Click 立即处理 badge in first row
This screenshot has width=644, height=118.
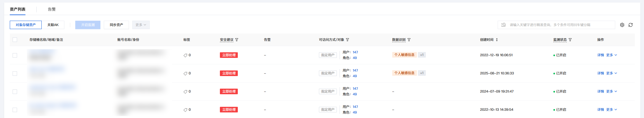229,55
